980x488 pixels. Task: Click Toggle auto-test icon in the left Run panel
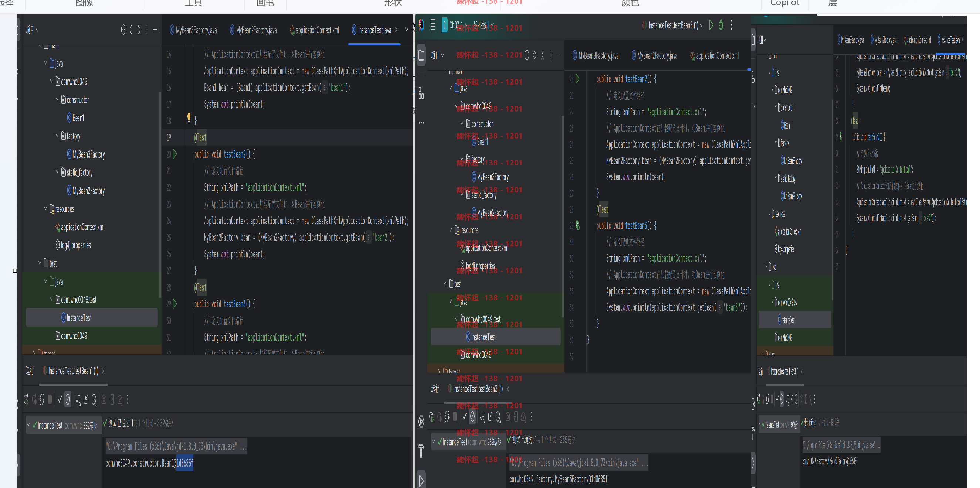(x=42, y=399)
